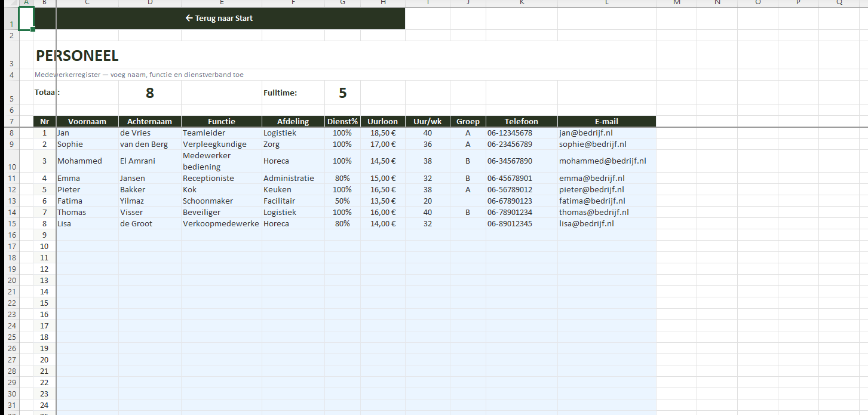
Task: Click phone number 06-45678901
Action: tap(510, 178)
